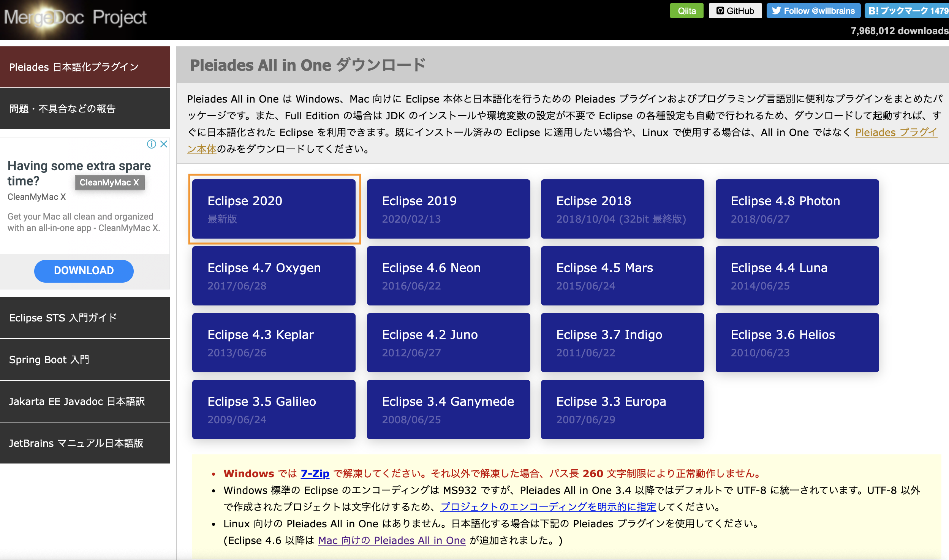Open Spring Boot 入門 menu item
Screen dimensions: 949x560
[x=85, y=359]
